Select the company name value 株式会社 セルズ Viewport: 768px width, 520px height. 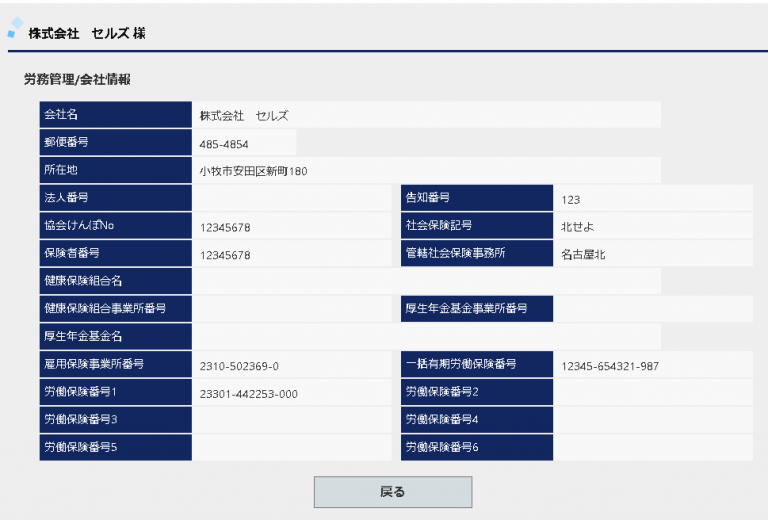click(x=244, y=116)
